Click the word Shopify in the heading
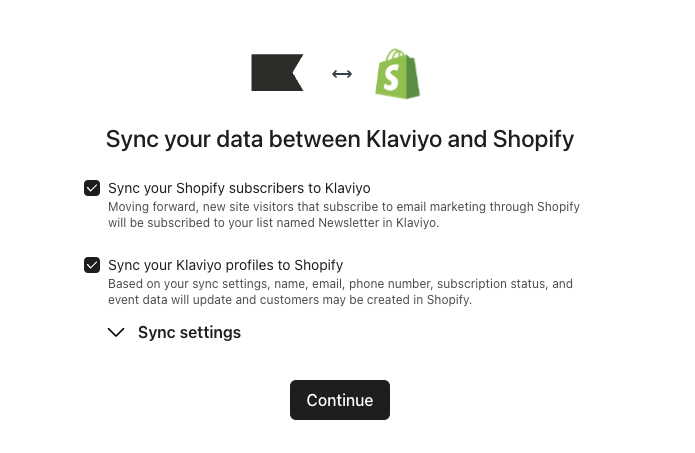 point(533,139)
